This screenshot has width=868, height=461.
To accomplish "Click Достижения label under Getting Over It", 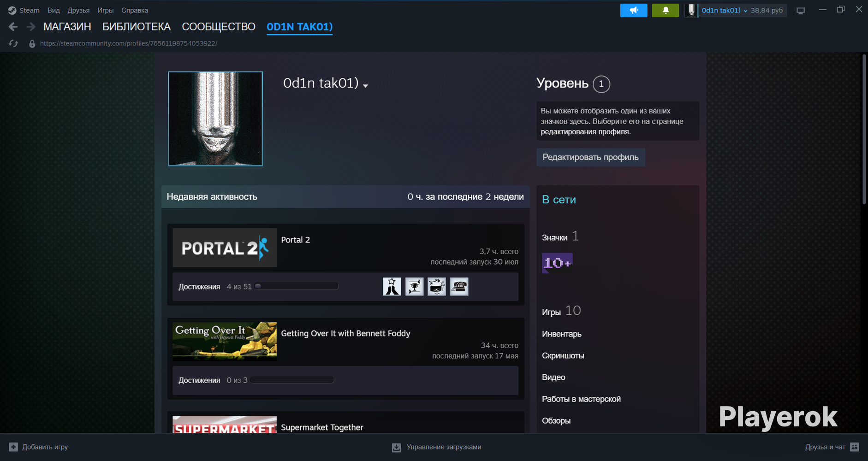I will [199, 380].
